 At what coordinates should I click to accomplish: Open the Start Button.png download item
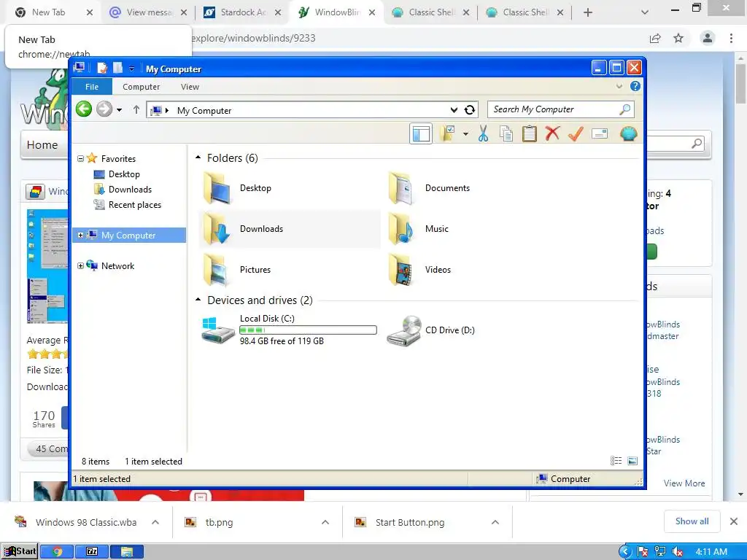tap(410, 522)
